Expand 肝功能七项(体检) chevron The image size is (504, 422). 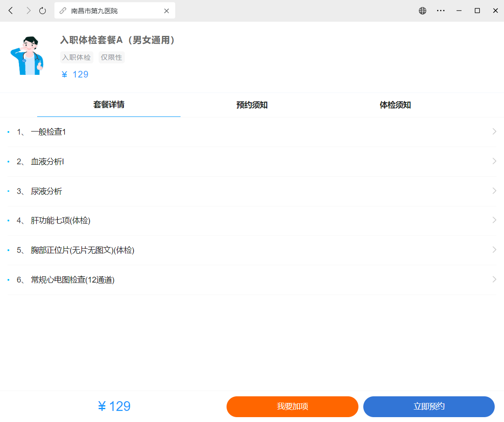pyautogui.click(x=494, y=220)
